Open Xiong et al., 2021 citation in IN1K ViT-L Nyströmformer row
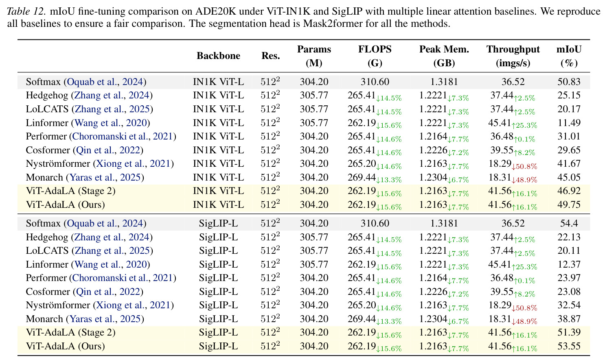This screenshot has width=607, height=364. 133,163
